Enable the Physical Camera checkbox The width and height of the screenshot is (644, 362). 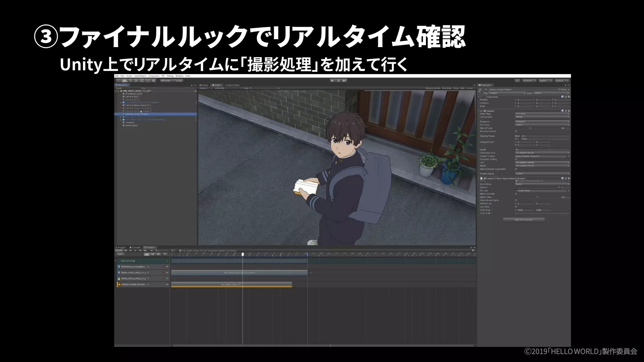pos(516,131)
